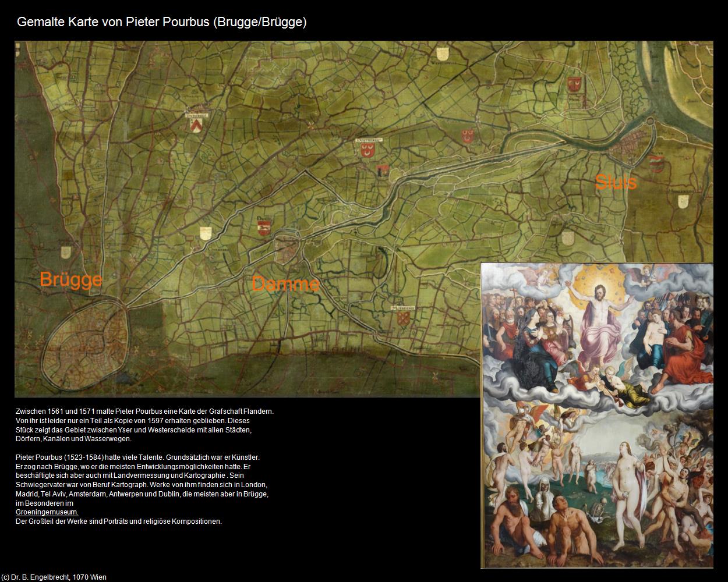Viewport: 728px width, 582px height.
Task: Click the painted map of Flanders image
Action: pyautogui.click(x=363, y=219)
